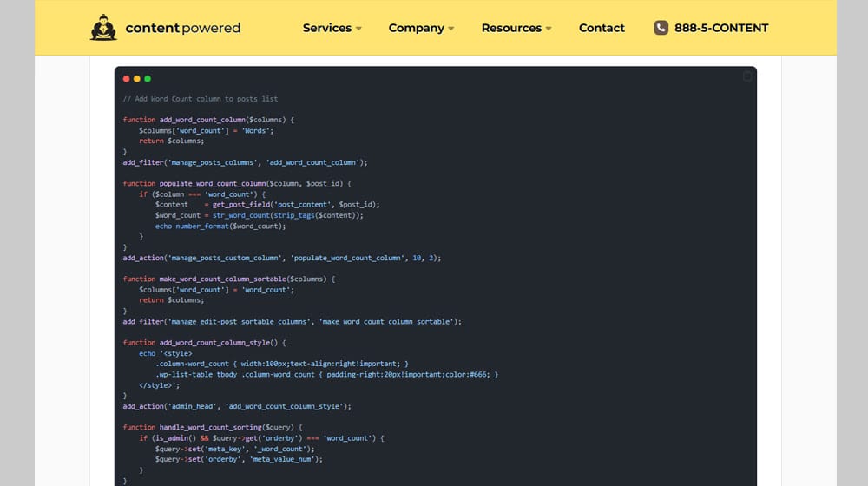Click the Content Powered mascot logo icon
Image resolution: width=868 pixels, height=486 pixels.
pos(103,28)
